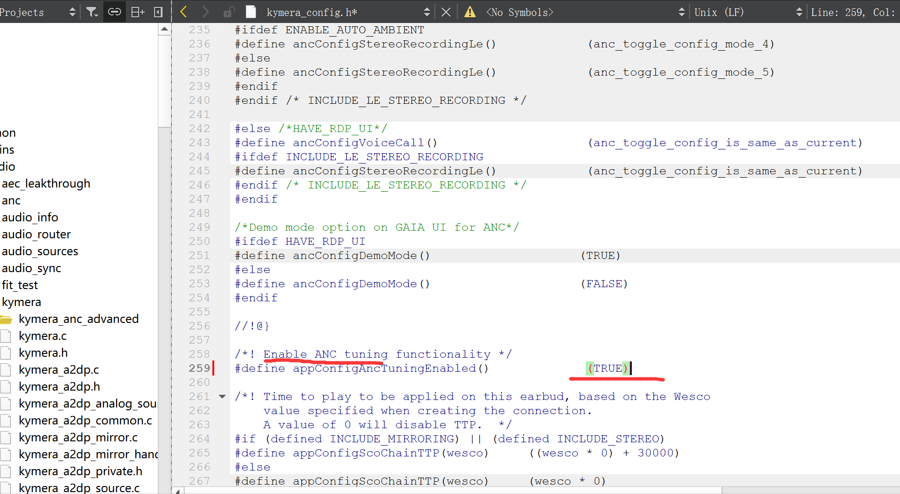The image size is (900, 494).
Task: Open kymera_a2dp_common.c in the tree
Action: click(85, 421)
